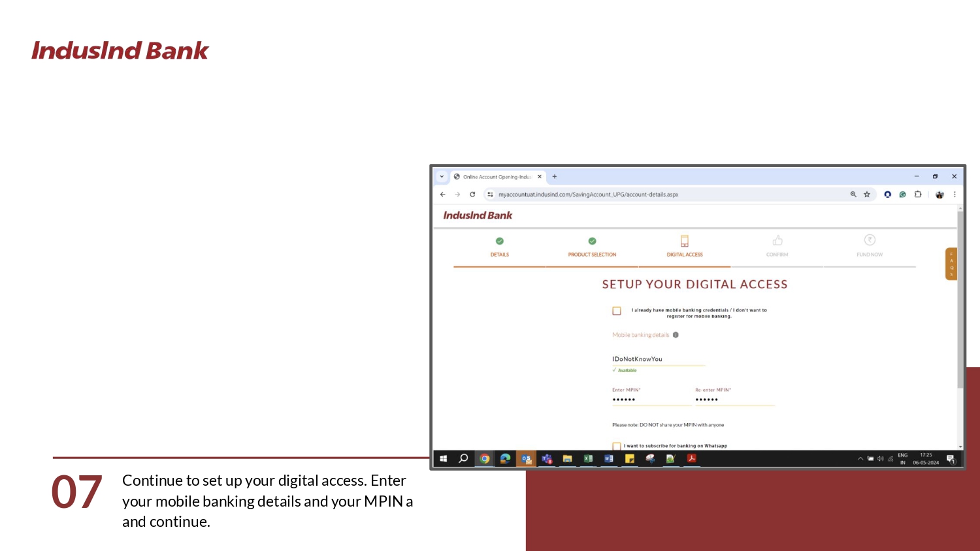Click scrollbar down arrow at page bottom
This screenshot has width=980, height=551.
click(x=960, y=447)
